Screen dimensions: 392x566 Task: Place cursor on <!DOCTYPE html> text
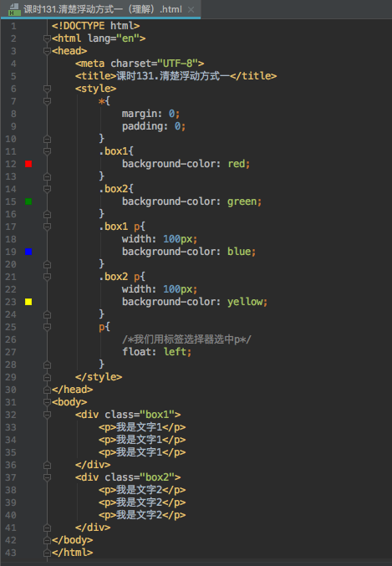[95, 26]
